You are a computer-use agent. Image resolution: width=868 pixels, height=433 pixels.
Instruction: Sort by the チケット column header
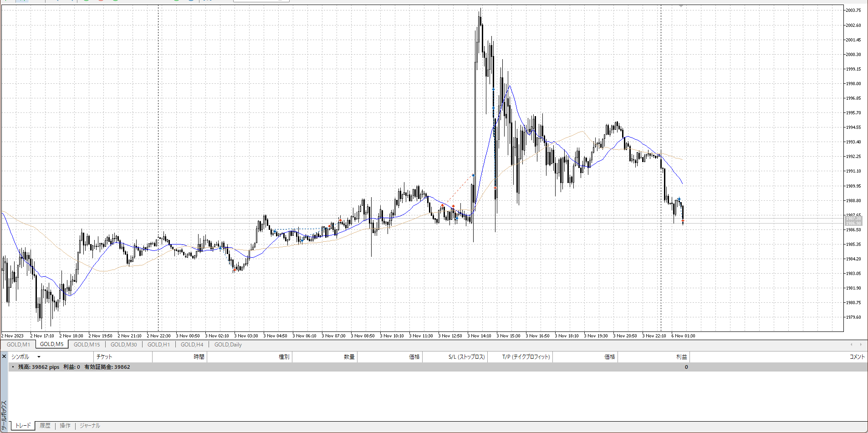tap(104, 357)
